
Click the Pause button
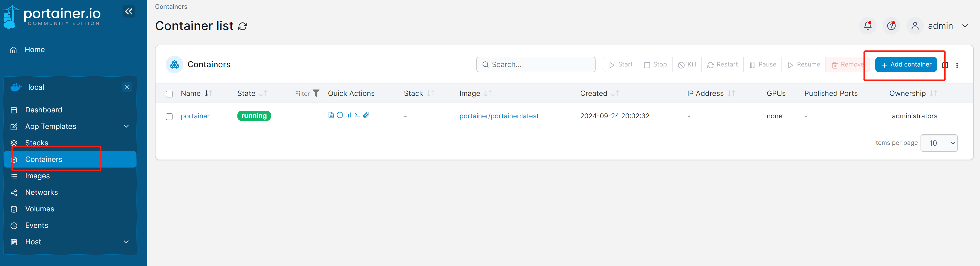tap(762, 65)
